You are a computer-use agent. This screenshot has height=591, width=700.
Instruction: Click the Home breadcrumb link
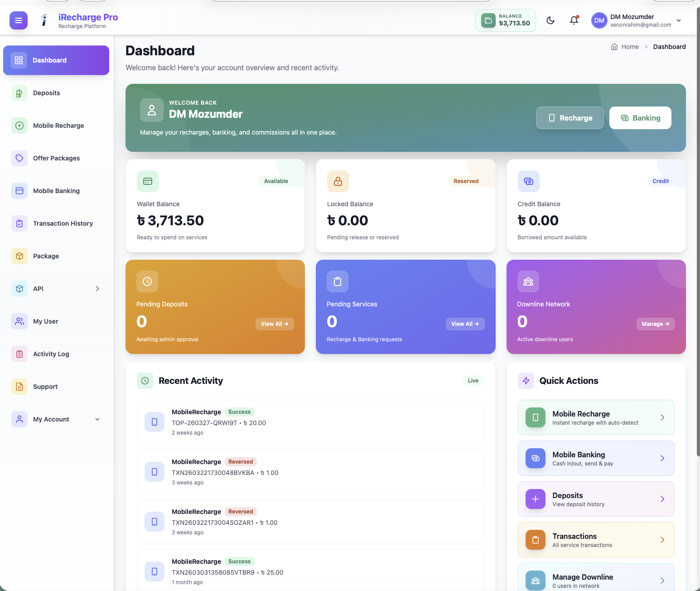(629, 47)
